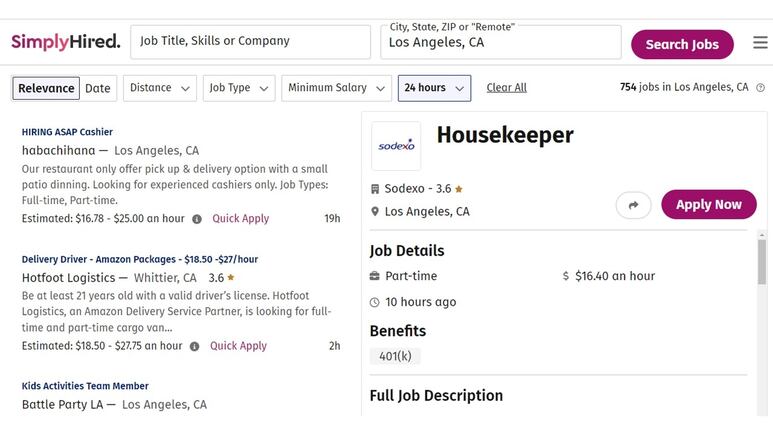The image size is (773, 435).
Task: Open the Job Type dropdown
Action: coord(239,88)
